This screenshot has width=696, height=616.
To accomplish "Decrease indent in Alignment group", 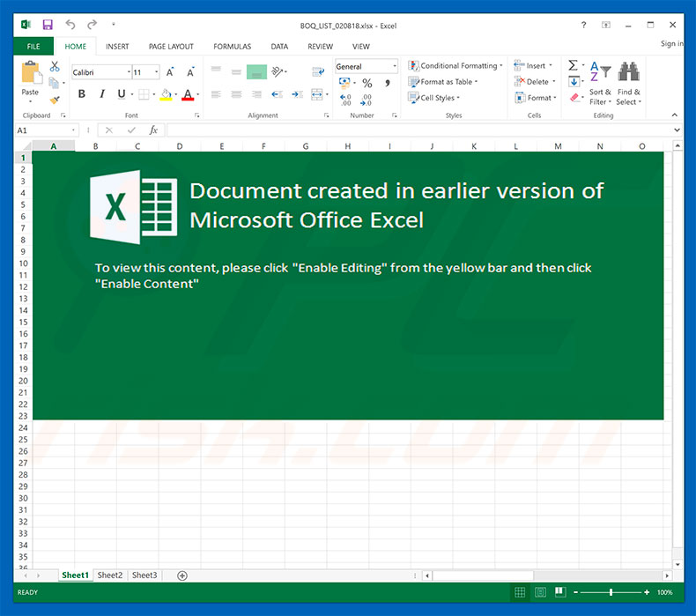I will pos(277,94).
